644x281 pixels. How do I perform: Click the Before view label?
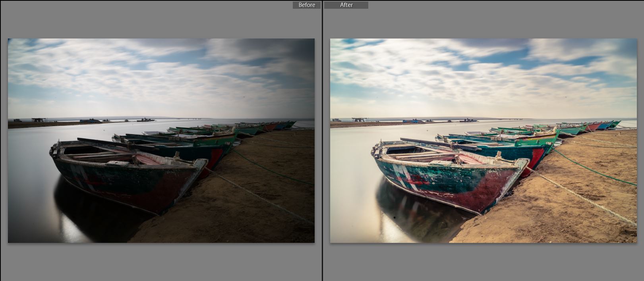pyautogui.click(x=306, y=5)
